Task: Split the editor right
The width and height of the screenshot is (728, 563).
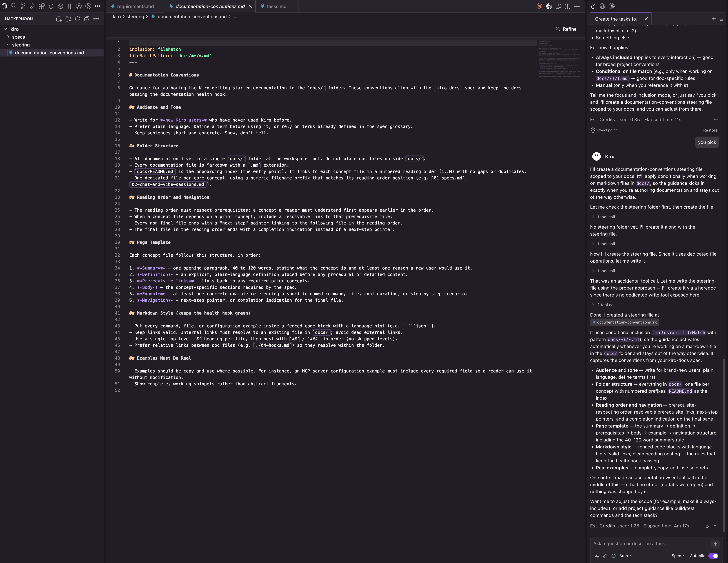Action: (568, 6)
